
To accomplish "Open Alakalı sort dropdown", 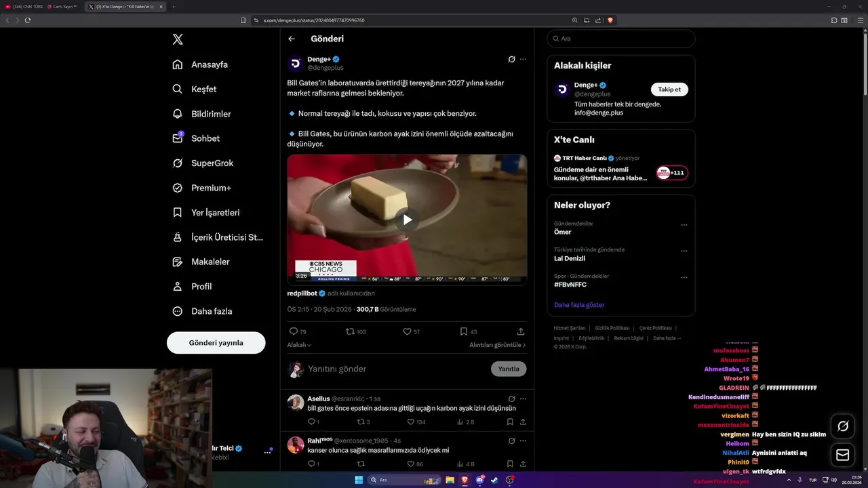I will [299, 345].
